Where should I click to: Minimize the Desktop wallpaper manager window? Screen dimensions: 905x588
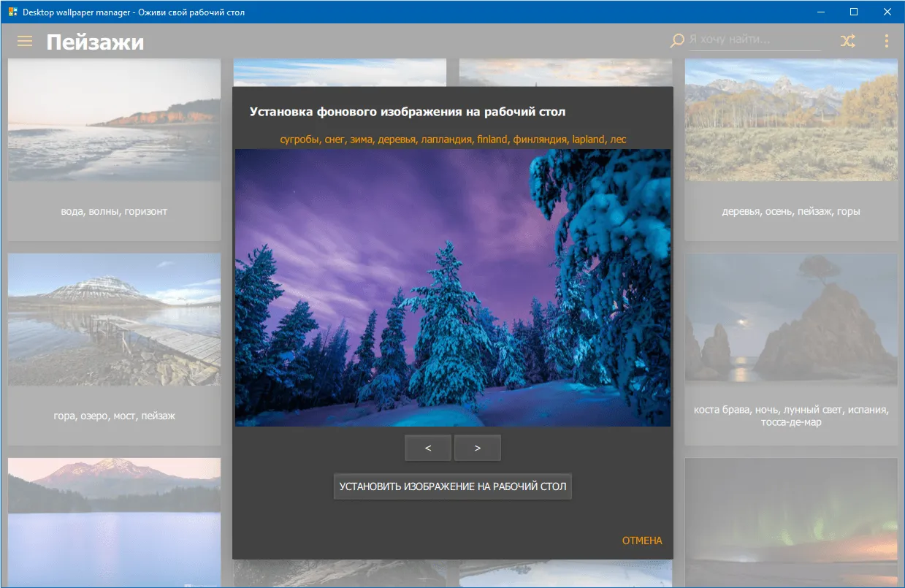pyautogui.click(x=820, y=12)
